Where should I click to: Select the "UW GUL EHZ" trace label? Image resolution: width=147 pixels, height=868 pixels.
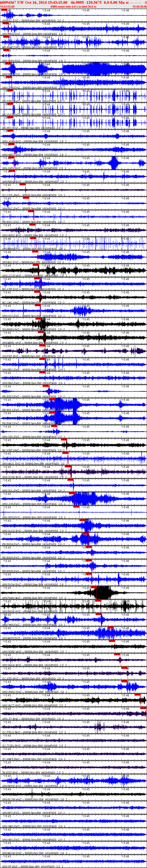(x=34, y=491)
